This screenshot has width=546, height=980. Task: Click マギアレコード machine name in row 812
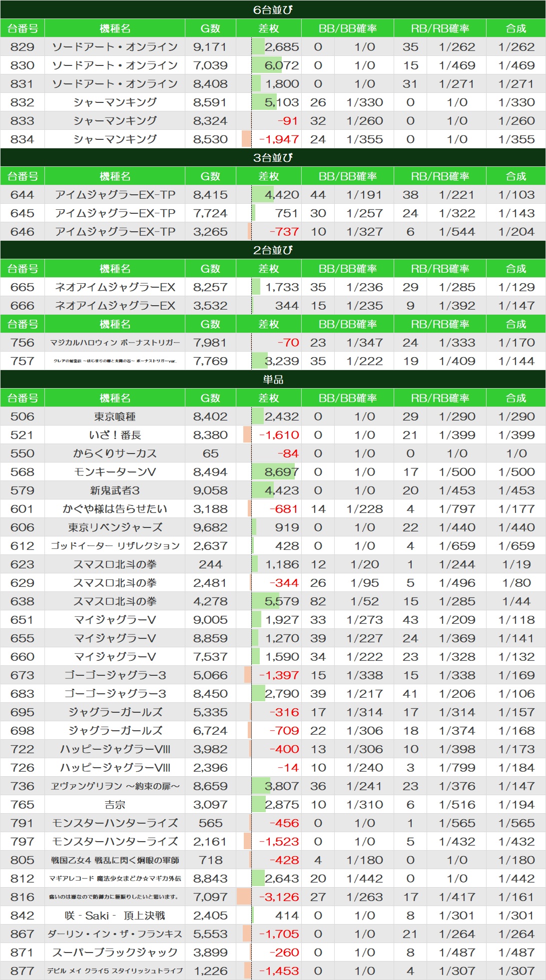[x=115, y=879]
